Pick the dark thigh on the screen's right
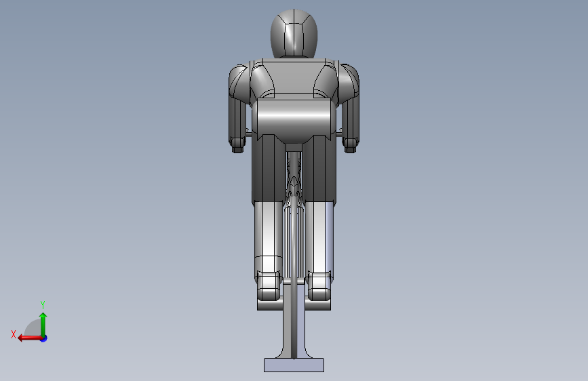The height and width of the screenshot is (381, 588). (319, 169)
